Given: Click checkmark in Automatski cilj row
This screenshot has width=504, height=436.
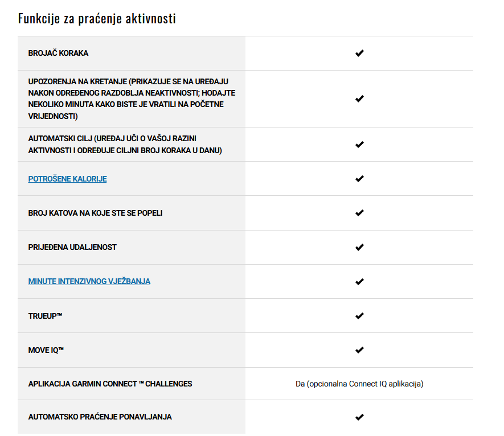Looking at the screenshot, I should 359,144.
